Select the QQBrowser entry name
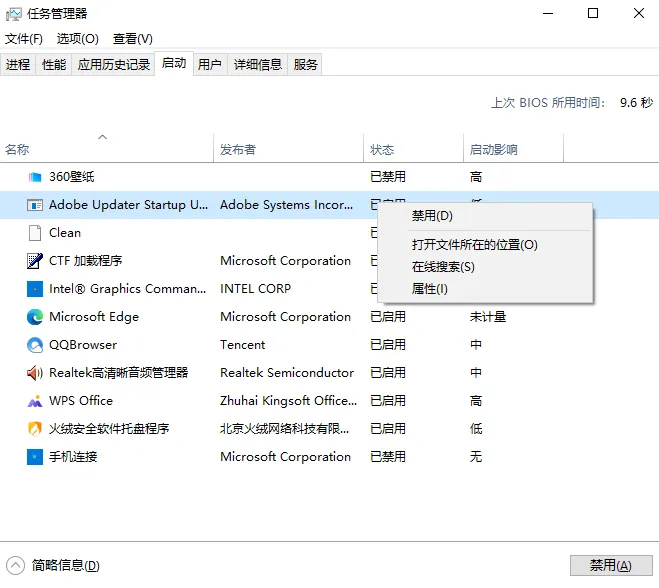This screenshot has height=588, width=659. [x=83, y=345]
